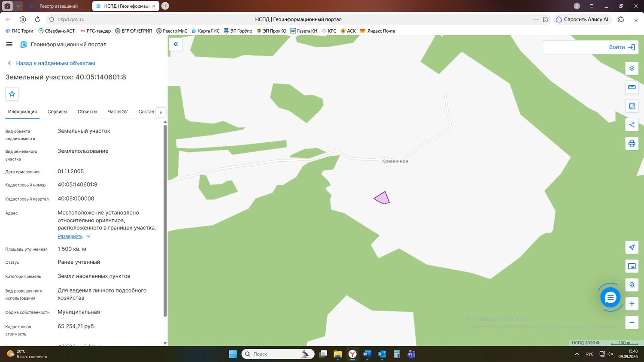Click the highlighted purple parcel on map
The height and width of the screenshot is (362, 644).
[382, 198]
